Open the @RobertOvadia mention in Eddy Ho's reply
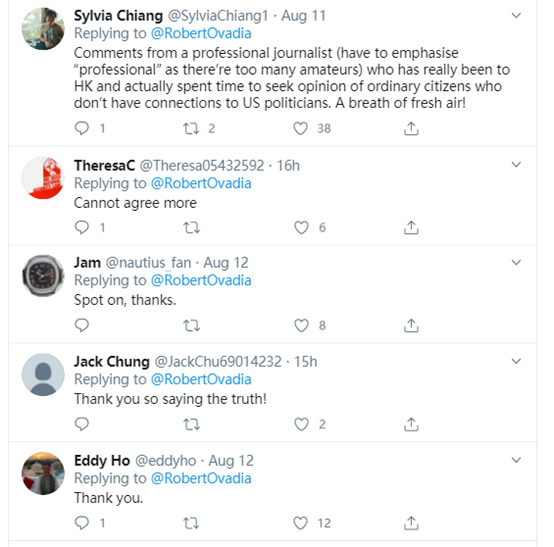The width and height of the screenshot is (554, 547). (x=201, y=478)
